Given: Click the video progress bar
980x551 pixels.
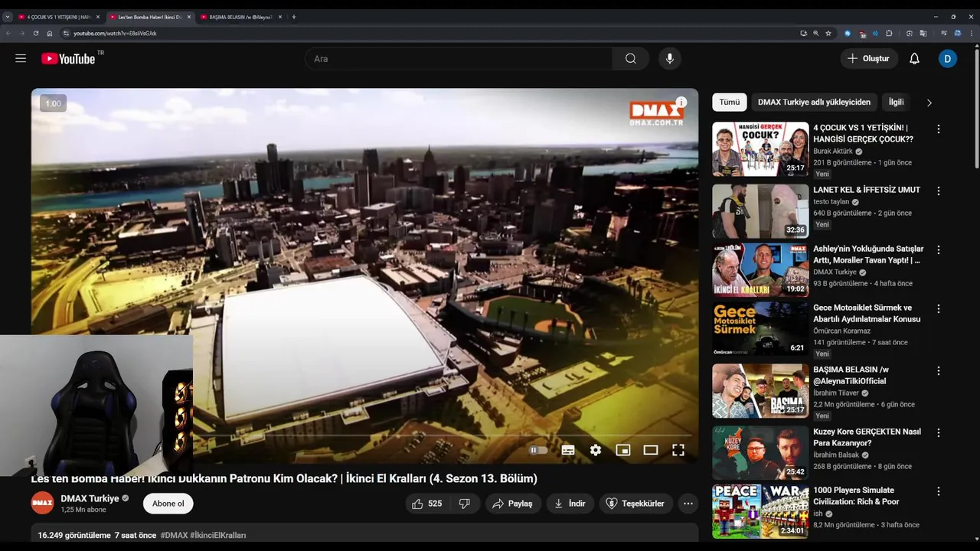Looking at the screenshot, I should [x=364, y=435].
